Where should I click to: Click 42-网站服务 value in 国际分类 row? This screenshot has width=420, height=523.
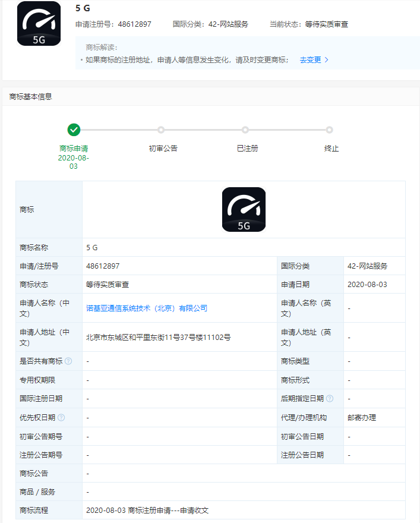pyautogui.click(x=367, y=266)
